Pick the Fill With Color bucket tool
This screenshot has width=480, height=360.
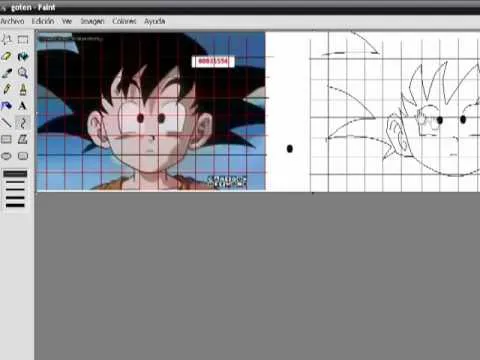pos(23,56)
